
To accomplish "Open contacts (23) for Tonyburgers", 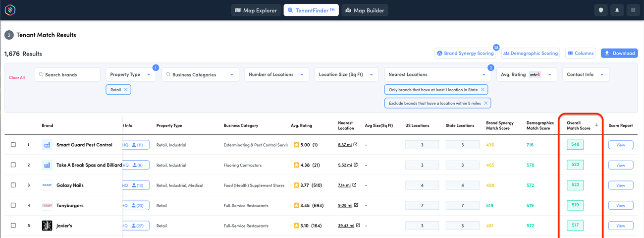I will (137, 205).
